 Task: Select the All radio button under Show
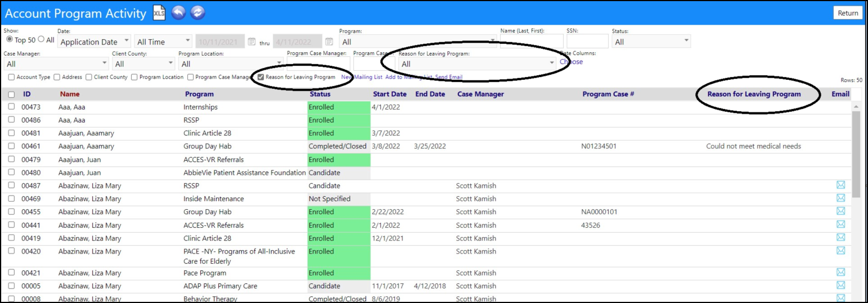click(41, 39)
